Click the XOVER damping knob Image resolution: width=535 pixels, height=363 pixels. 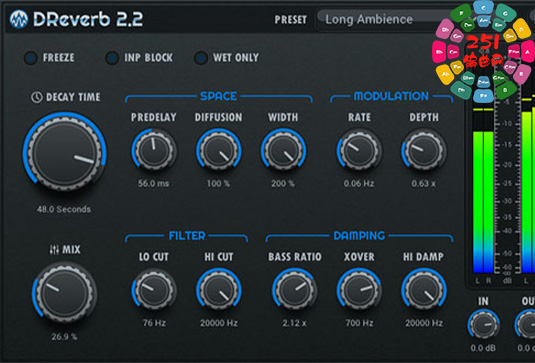point(359,290)
